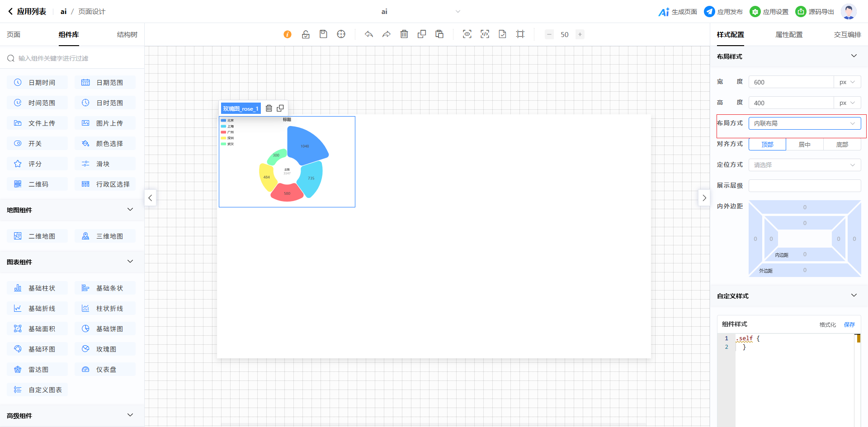The image size is (868, 427).
Task: Click the preview eye icon in toolbar
Action: click(467, 34)
